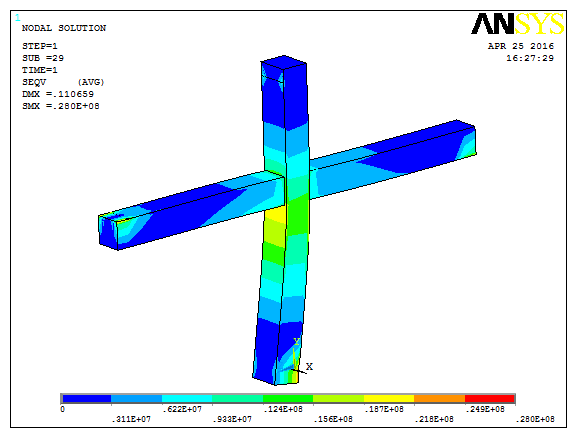Click the legend value .187E+08
Viewport: 584px width, 438px height.
384,409
